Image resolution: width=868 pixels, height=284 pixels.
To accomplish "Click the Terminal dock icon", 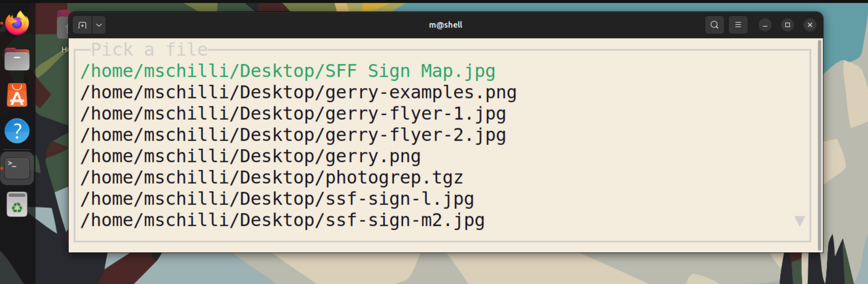I will (17, 168).
